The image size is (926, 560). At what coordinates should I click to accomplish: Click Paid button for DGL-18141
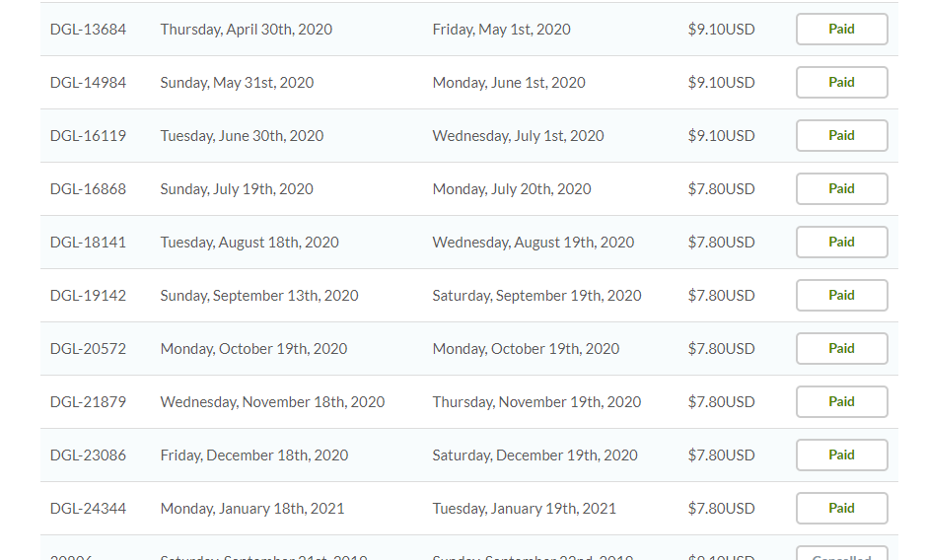click(x=841, y=242)
